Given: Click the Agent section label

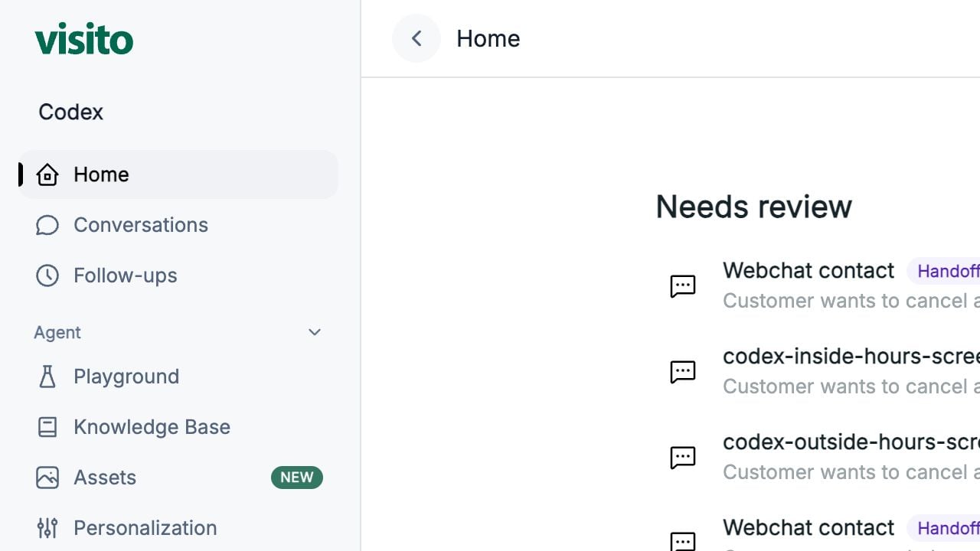Looking at the screenshot, I should [x=57, y=332].
